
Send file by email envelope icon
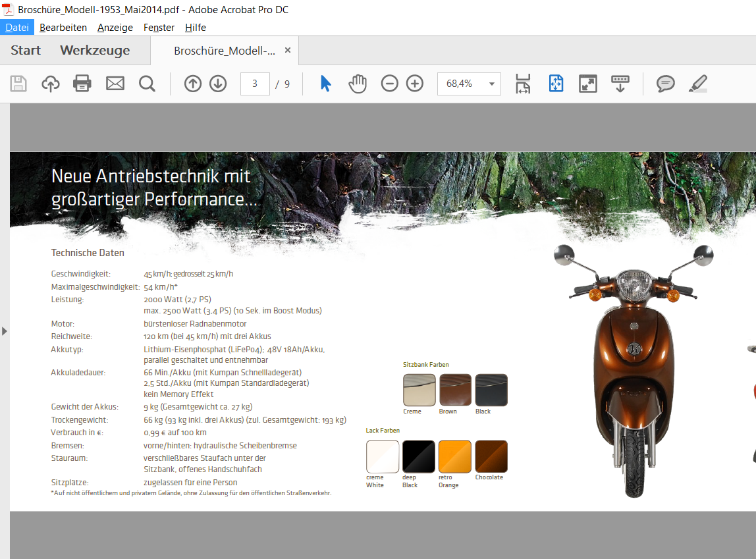[115, 84]
